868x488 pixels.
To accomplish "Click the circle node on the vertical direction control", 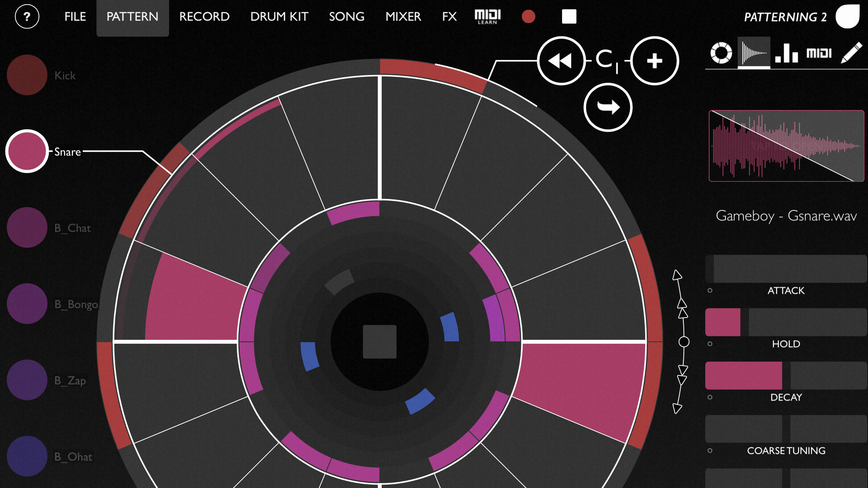I will [684, 342].
